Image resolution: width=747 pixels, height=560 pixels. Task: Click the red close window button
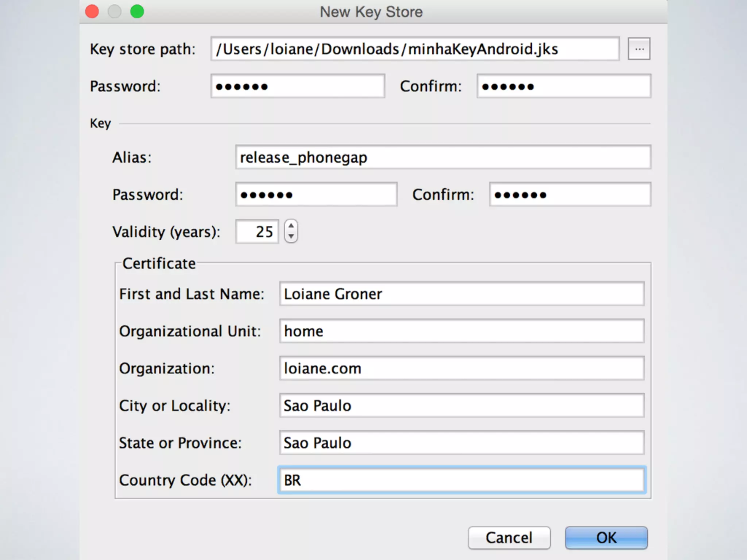point(92,12)
